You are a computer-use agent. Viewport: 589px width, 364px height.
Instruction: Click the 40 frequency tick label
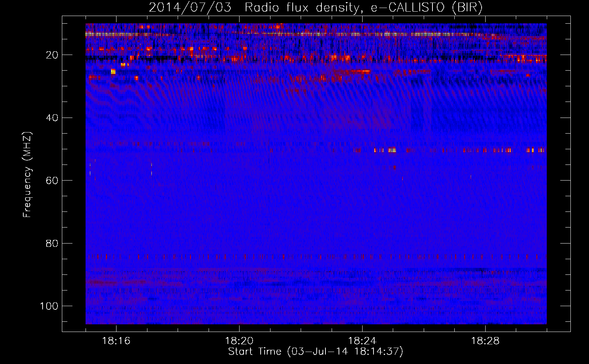pos(52,118)
